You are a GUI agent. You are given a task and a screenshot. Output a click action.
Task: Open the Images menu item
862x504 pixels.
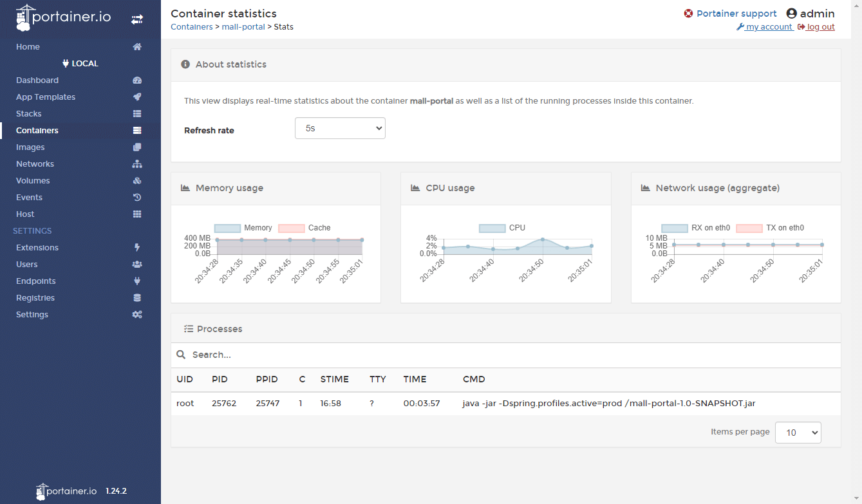30,147
